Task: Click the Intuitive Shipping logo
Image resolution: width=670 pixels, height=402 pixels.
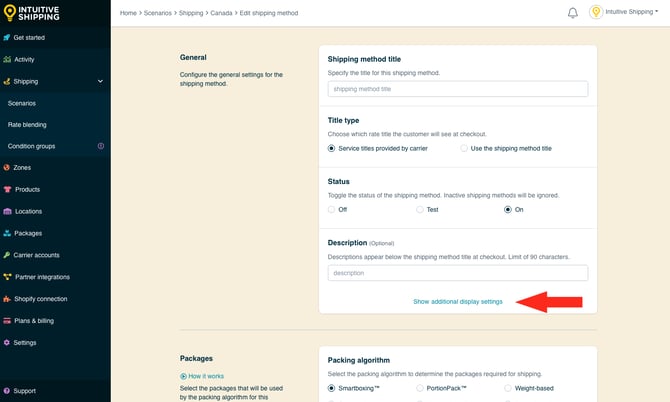Action: pyautogui.click(x=31, y=13)
